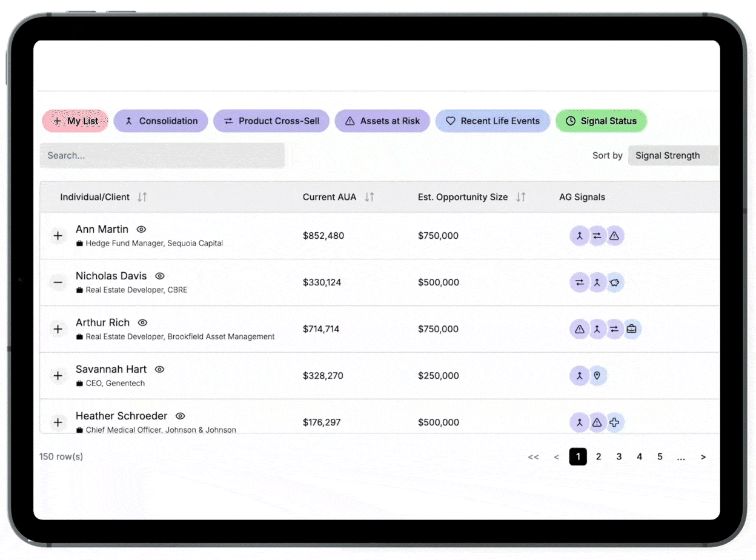Viewport: 756px width, 560px height.
Task: Click the briefcase signal icon in Arthur Rich's row
Action: [632, 329]
